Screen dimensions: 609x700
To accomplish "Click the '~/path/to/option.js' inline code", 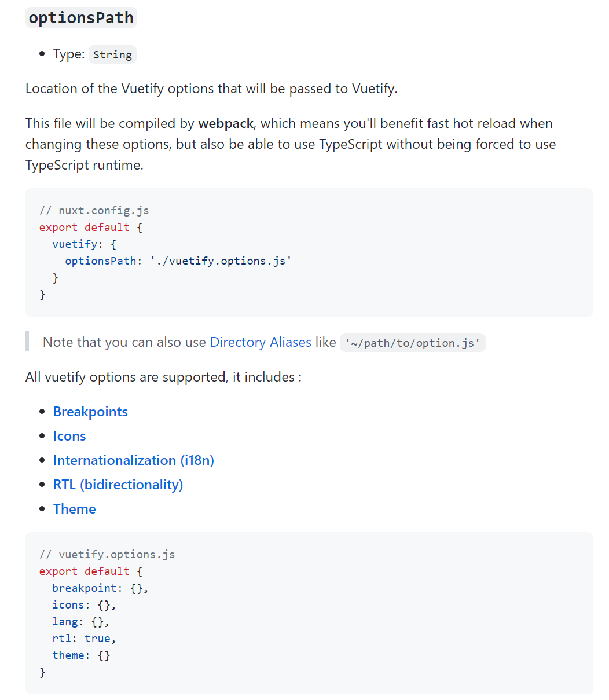I will click(x=413, y=343).
